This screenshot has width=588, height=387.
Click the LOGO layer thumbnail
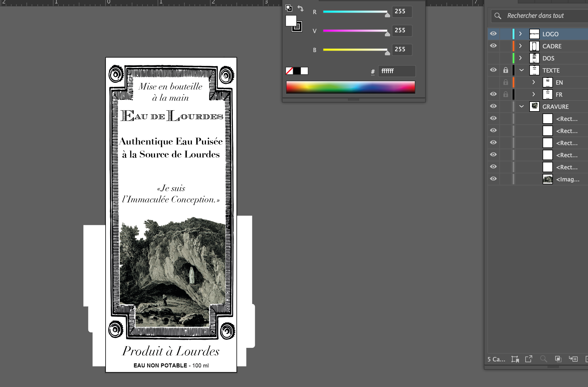534,34
